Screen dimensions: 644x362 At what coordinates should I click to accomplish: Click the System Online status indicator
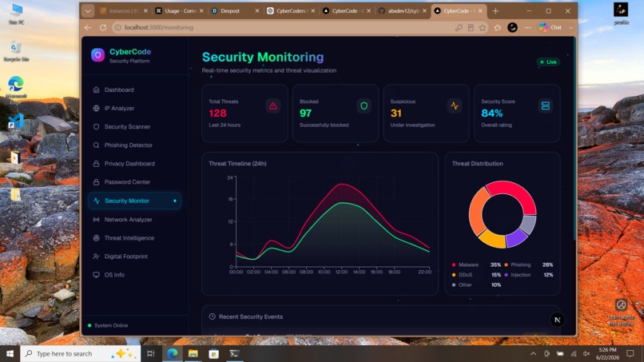108,325
